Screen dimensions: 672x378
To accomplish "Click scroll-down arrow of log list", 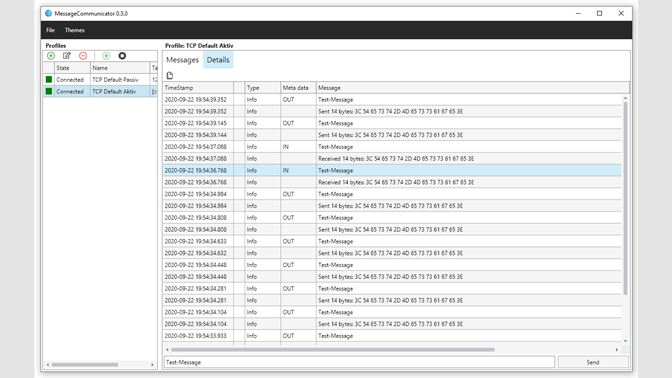I will click(x=625, y=341).
